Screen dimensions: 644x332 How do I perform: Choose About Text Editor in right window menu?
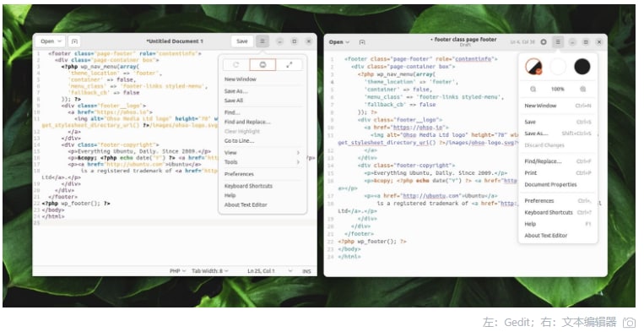pos(557,236)
